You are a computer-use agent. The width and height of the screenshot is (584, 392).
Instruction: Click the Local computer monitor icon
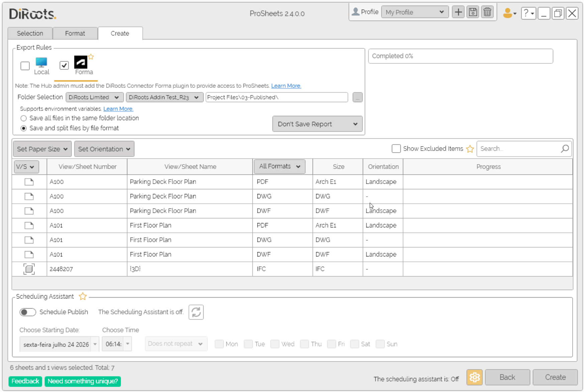point(41,62)
